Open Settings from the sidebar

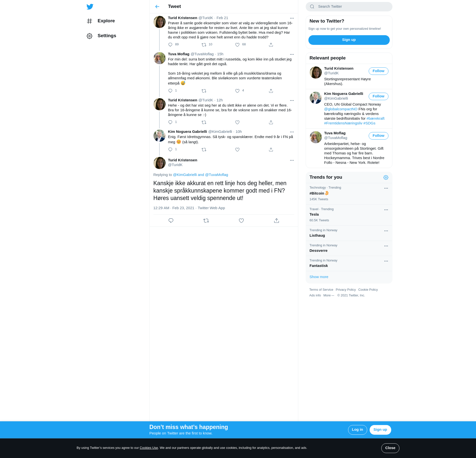[101, 36]
